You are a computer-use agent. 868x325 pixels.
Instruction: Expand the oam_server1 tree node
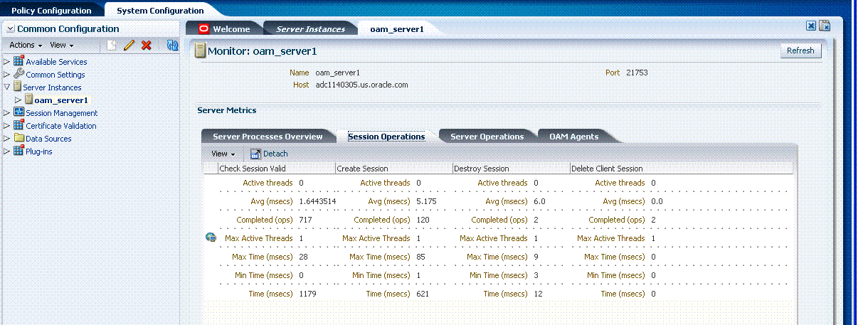pyautogui.click(x=18, y=100)
